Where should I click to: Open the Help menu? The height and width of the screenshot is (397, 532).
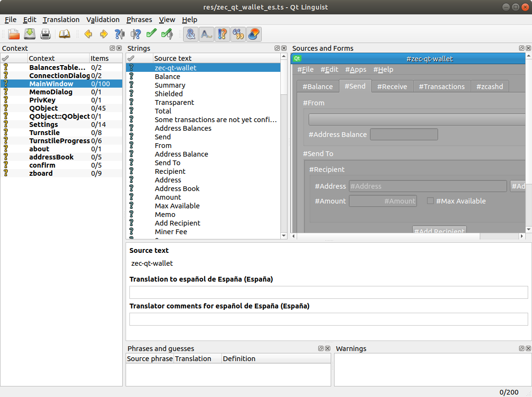pyautogui.click(x=189, y=20)
